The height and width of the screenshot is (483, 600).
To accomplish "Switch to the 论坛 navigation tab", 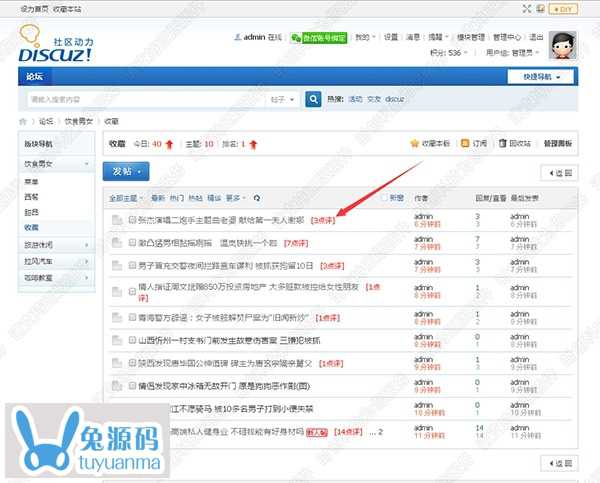I will point(35,77).
